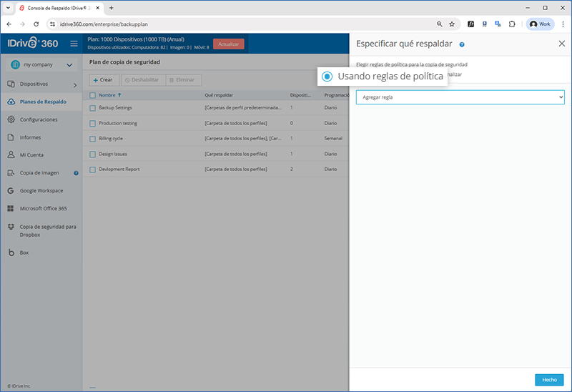Bookmark this page with the star icon

[451, 24]
